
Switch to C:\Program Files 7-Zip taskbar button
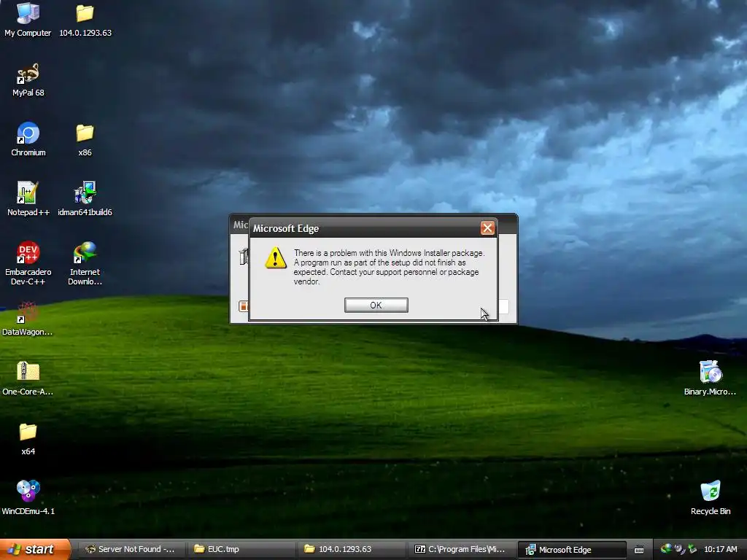click(x=461, y=549)
